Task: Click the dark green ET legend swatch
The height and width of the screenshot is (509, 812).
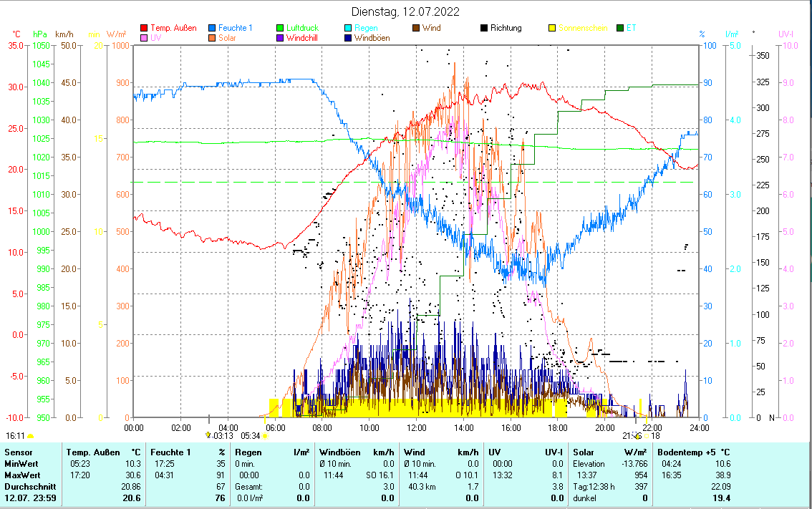Action: tap(621, 29)
